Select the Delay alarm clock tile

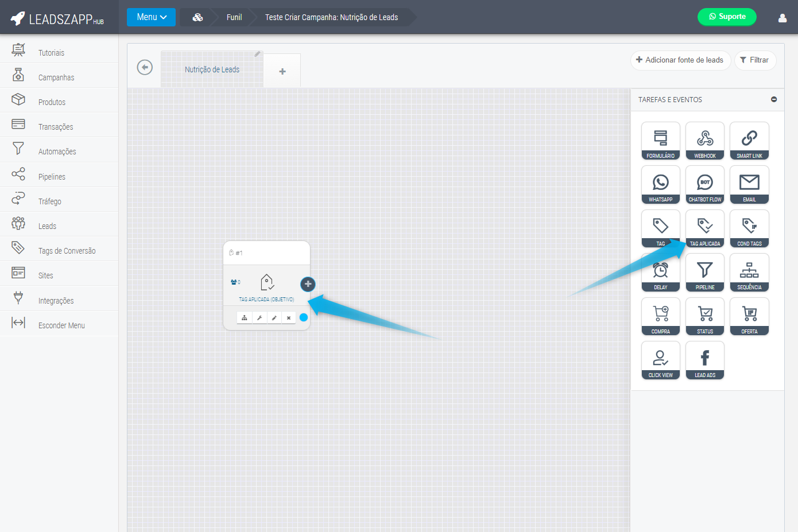tap(660, 272)
